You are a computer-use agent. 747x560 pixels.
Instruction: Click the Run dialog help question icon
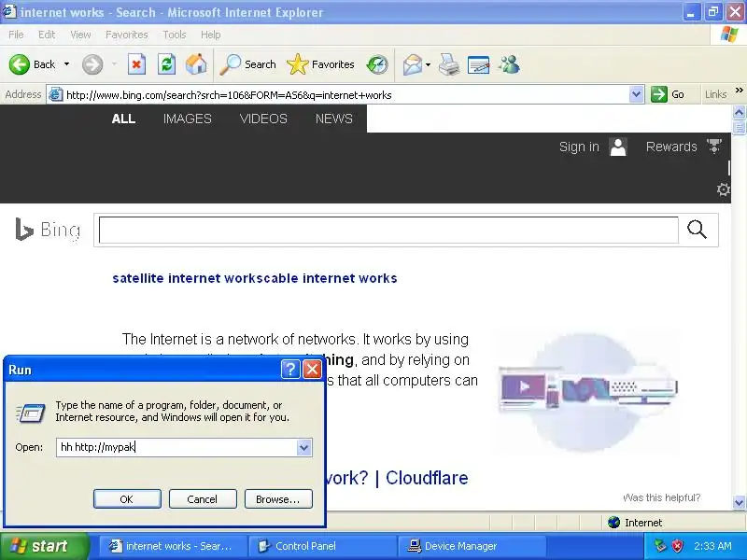point(290,369)
